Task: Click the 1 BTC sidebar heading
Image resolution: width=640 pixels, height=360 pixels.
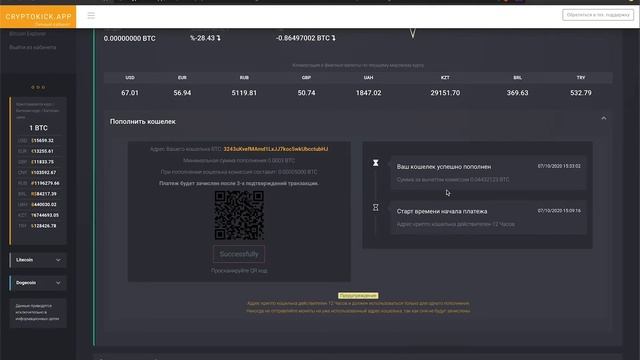Action: coord(38,128)
